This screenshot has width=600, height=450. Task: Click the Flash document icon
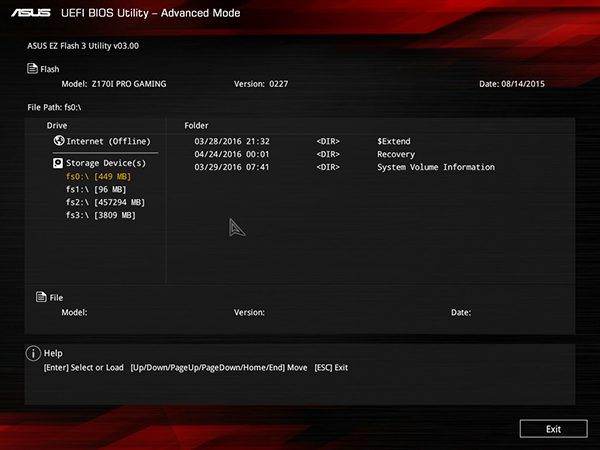tap(32, 68)
